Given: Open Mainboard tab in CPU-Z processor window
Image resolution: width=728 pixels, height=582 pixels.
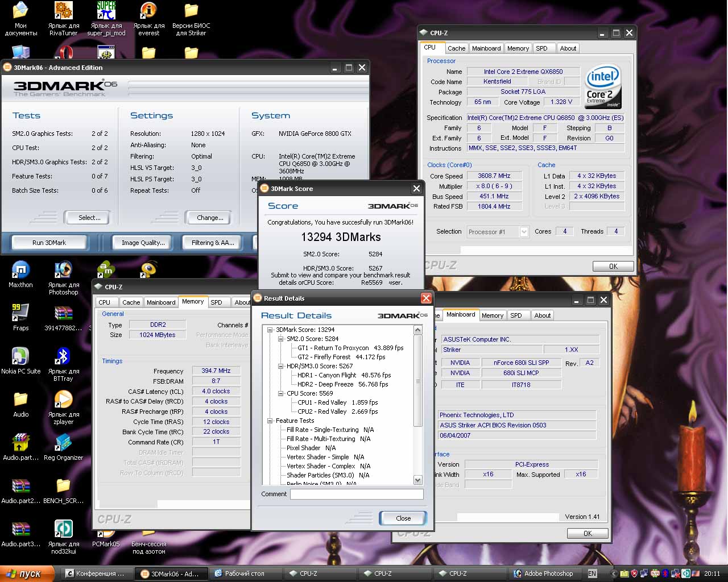Looking at the screenshot, I should [x=486, y=48].
